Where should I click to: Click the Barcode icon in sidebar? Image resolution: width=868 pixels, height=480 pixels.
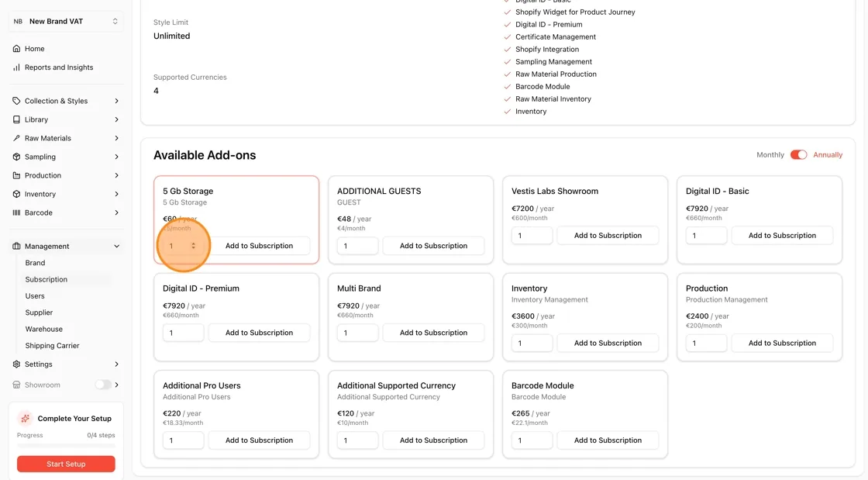16,212
